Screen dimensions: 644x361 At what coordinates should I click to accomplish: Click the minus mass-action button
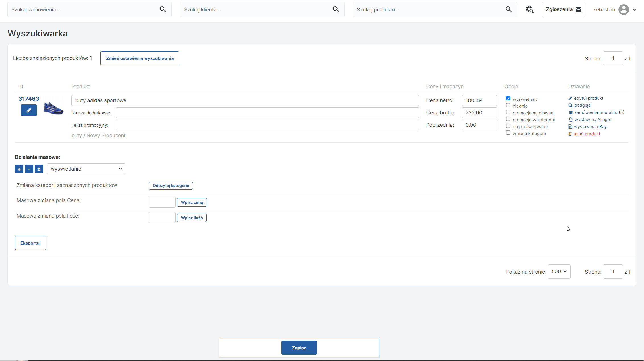pyautogui.click(x=29, y=169)
